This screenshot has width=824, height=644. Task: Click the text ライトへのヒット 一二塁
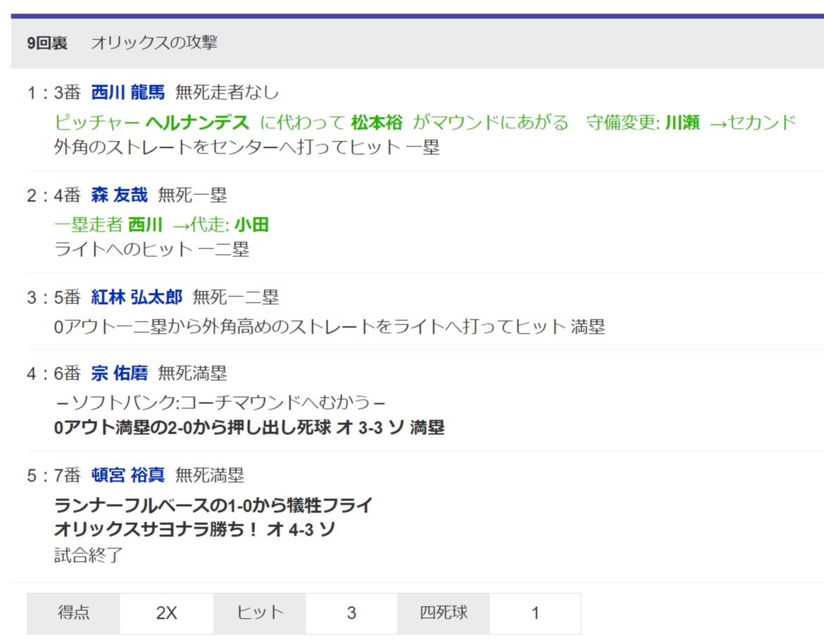[x=151, y=249]
